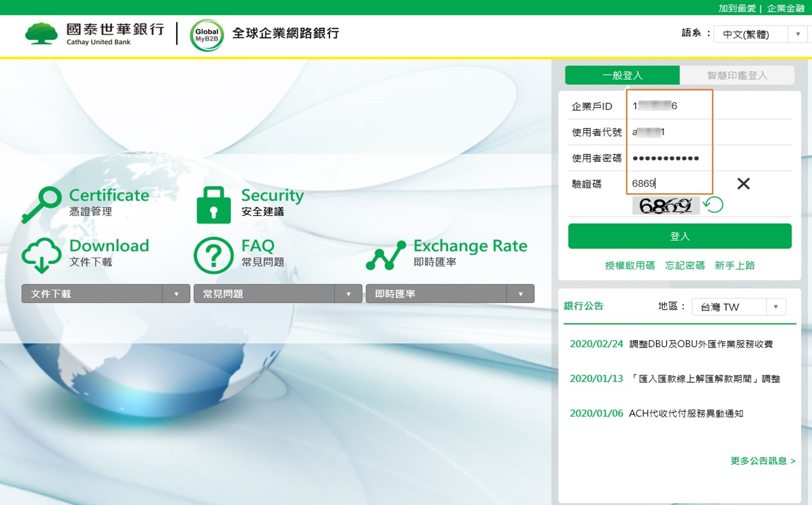Click the Download cloud icon
Image resolution: width=812 pixels, height=505 pixels.
41,255
